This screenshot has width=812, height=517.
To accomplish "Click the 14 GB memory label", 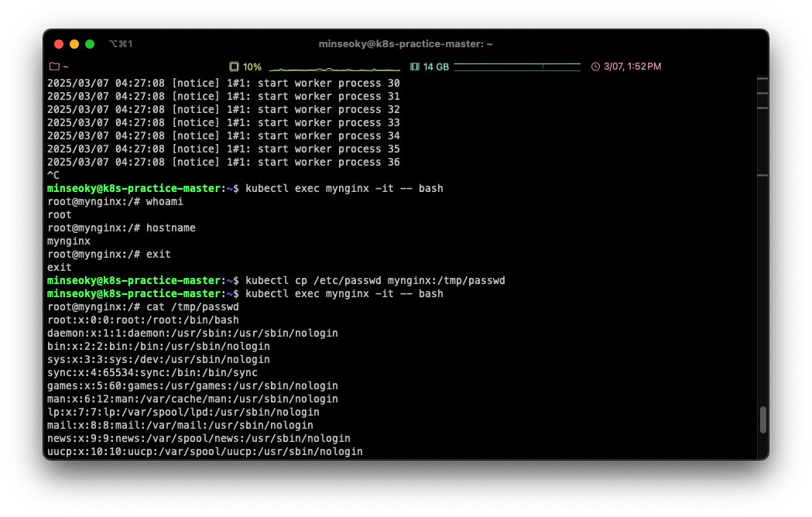I will [436, 67].
